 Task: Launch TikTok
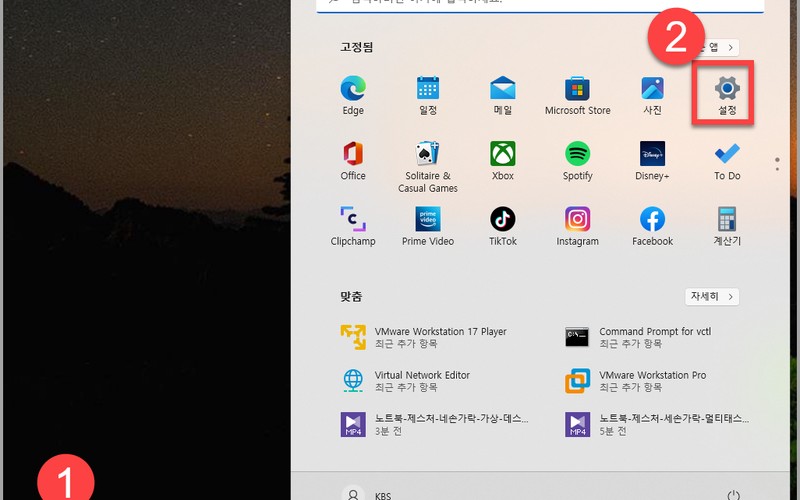503,227
